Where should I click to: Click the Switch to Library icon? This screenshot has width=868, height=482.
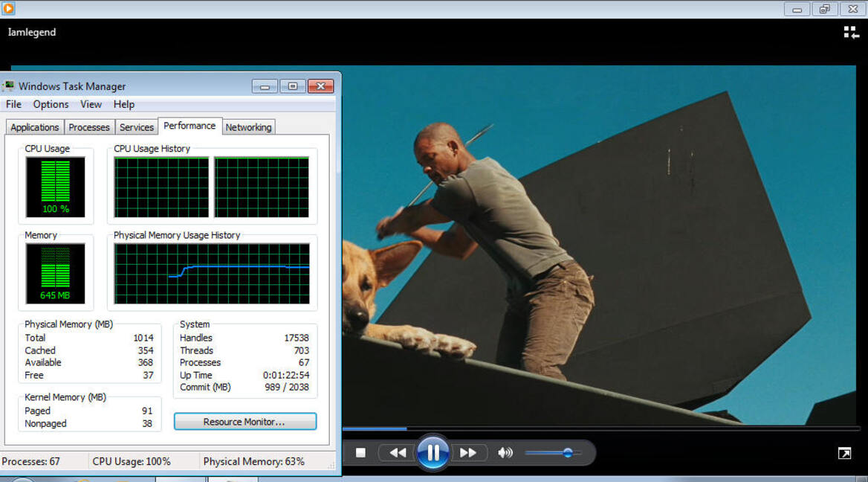pos(851,33)
